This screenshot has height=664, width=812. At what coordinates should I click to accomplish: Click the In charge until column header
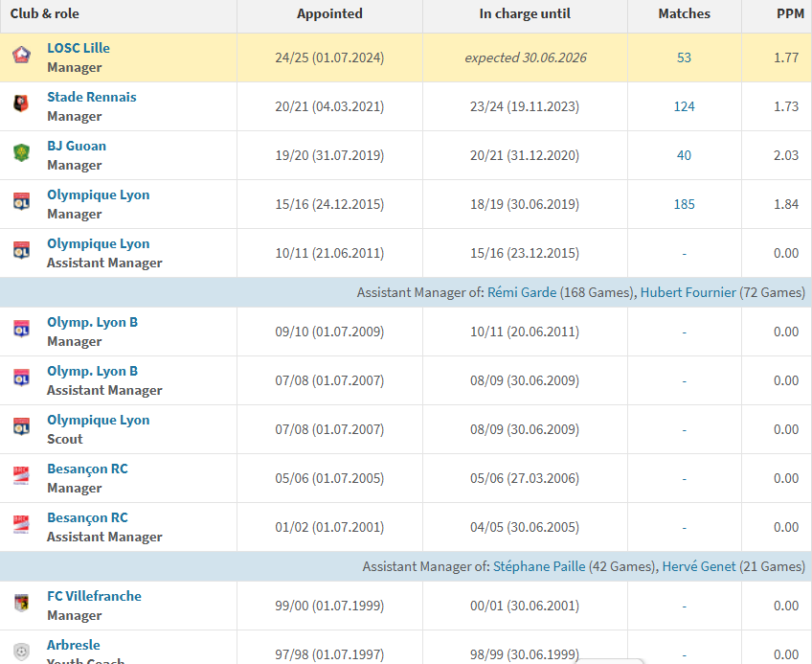click(x=525, y=13)
